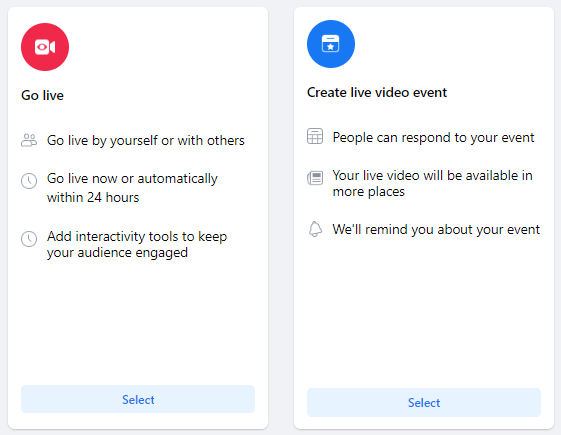Click the clock icon beside within 24 hours

(29, 181)
